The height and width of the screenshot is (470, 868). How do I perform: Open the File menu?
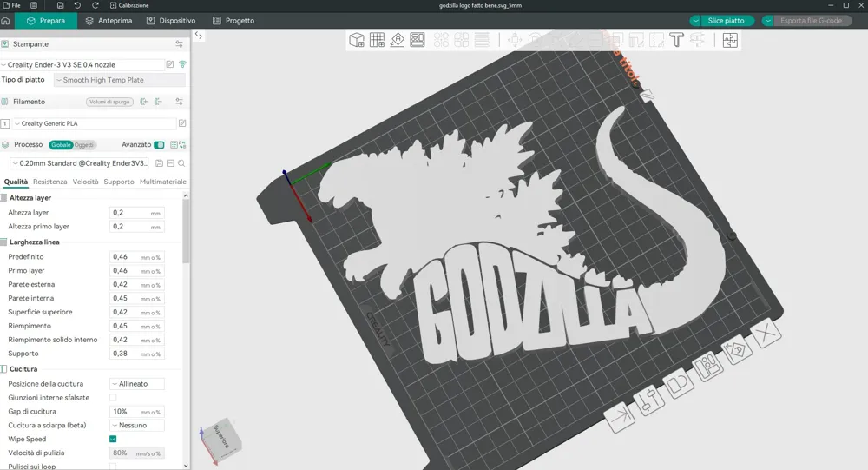(11, 5)
